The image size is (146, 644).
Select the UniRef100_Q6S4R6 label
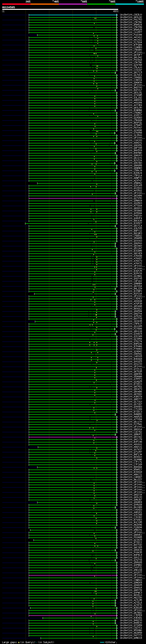[x=131, y=196]
